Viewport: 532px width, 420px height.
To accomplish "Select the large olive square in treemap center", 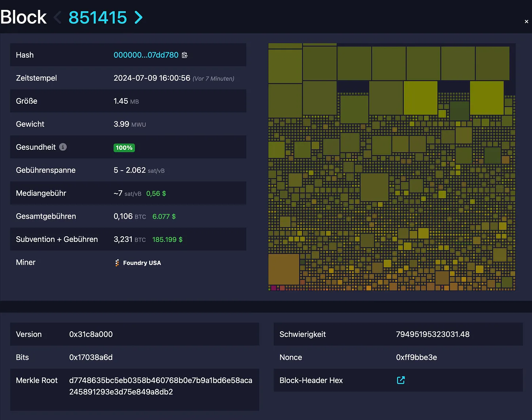I will (x=374, y=187).
